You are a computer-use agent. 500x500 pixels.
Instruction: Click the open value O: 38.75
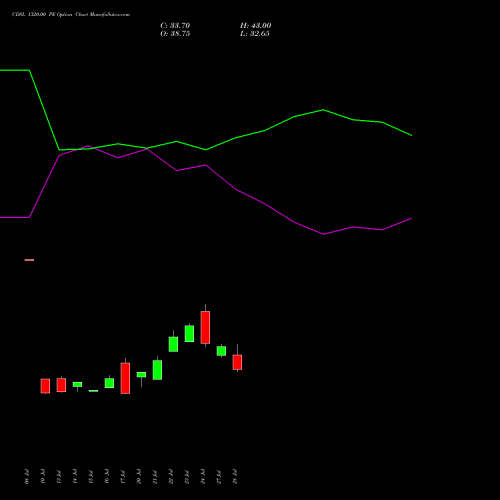point(175,34)
